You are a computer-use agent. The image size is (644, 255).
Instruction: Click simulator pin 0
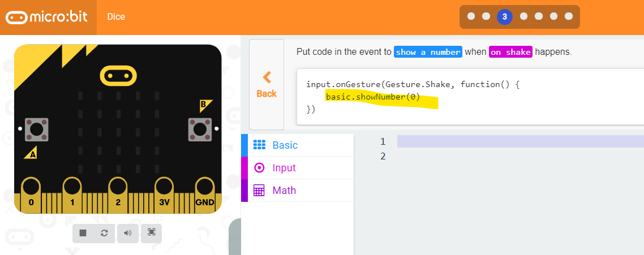click(x=31, y=195)
